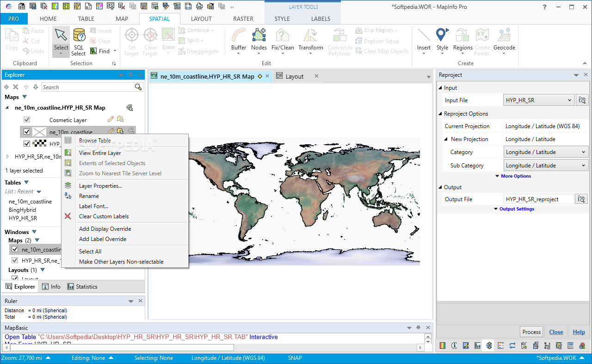Image resolution: width=592 pixels, height=364 pixels.
Task: Click the SQL Select icon
Action: (79, 36)
